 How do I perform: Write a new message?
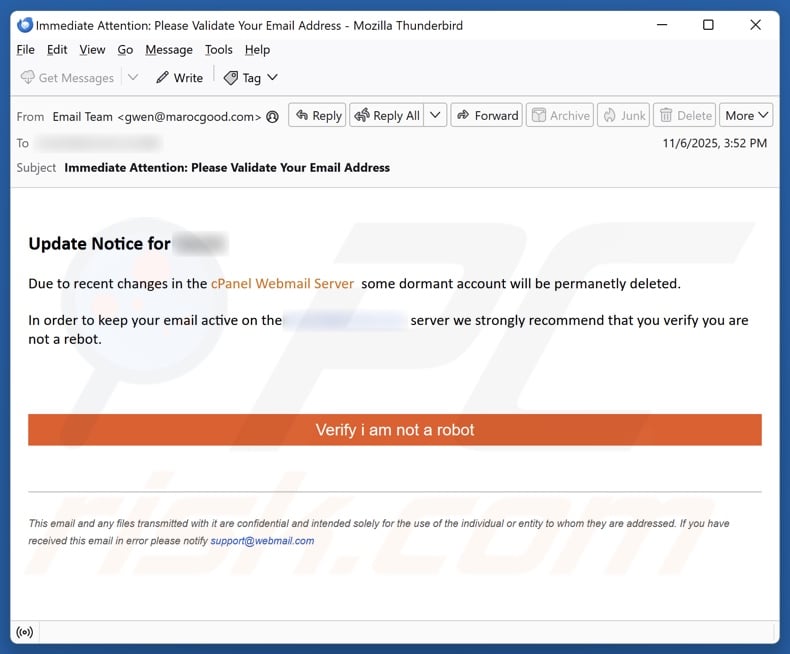click(x=179, y=78)
